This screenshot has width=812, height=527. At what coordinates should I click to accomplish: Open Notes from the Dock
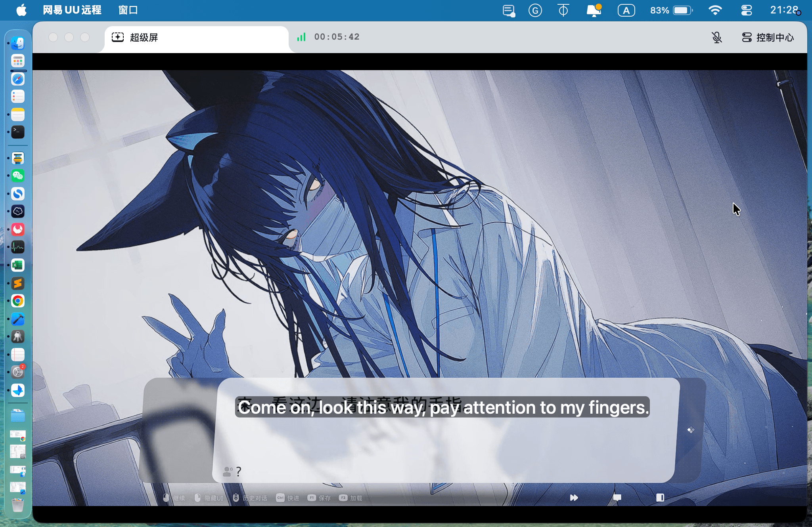pos(18,115)
